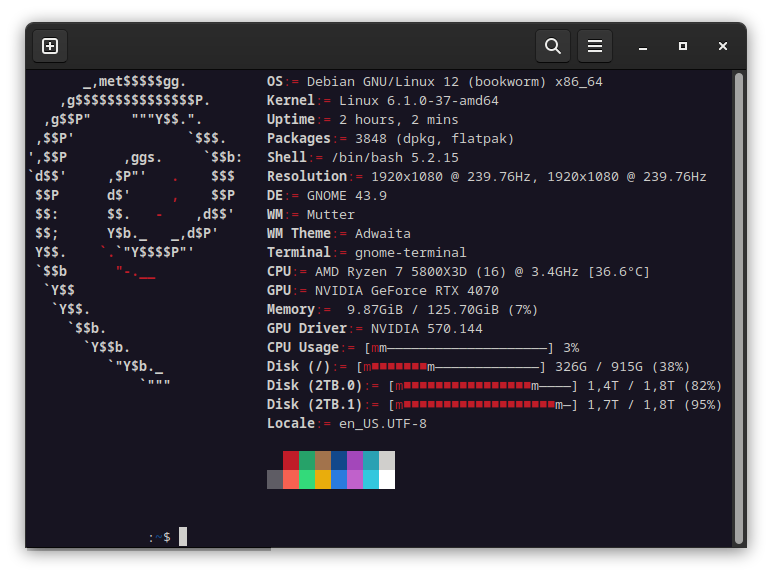This screenshot has height=576, width=772.
Task: Maximize the terminal window
Action: coord(683,46)
